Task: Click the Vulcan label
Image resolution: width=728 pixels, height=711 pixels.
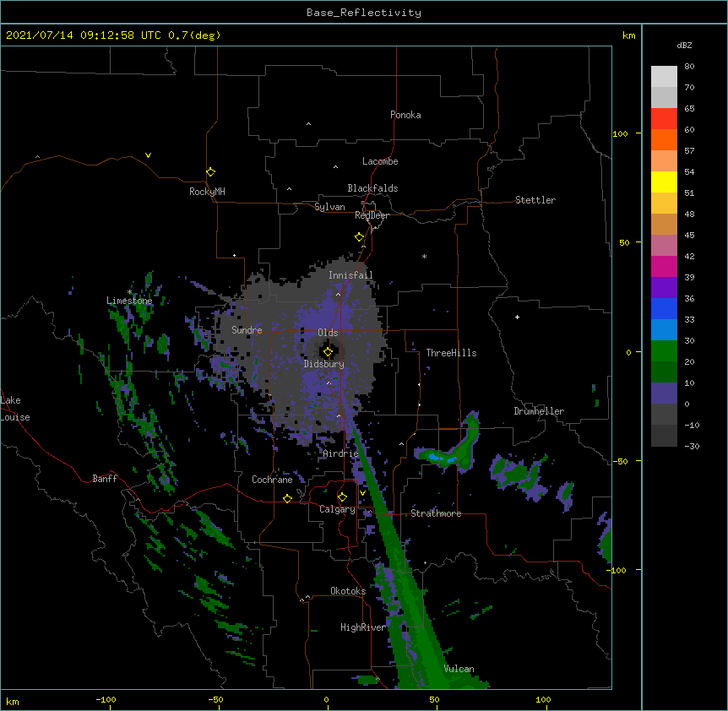Action: (459, 669)
